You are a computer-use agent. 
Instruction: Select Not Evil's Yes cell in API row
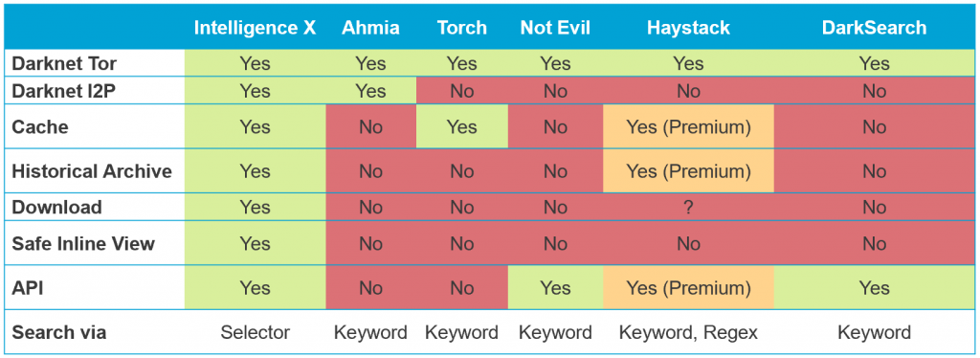click(x=556, y=287)
